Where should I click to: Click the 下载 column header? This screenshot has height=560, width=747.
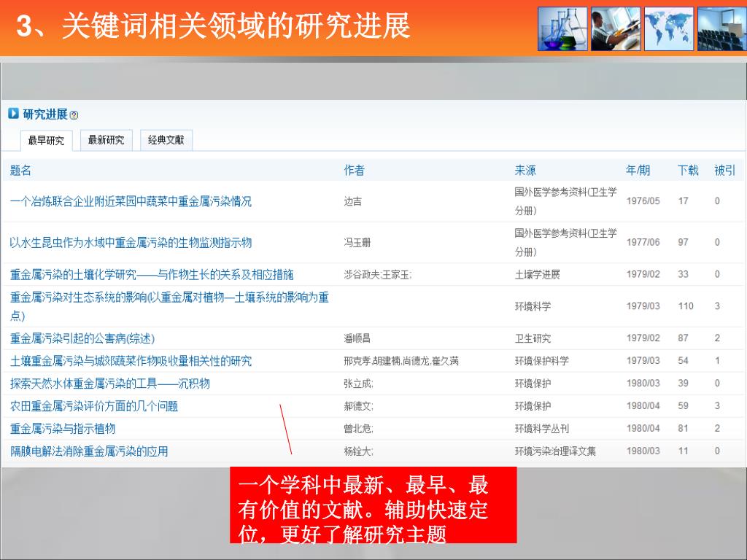pyautogui.click(x=687, y=171)
